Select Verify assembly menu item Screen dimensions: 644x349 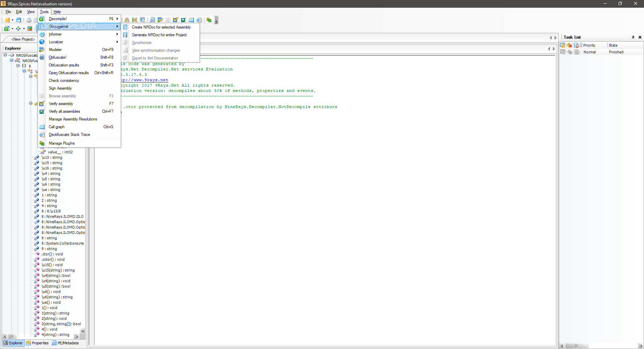pos(79,104)
